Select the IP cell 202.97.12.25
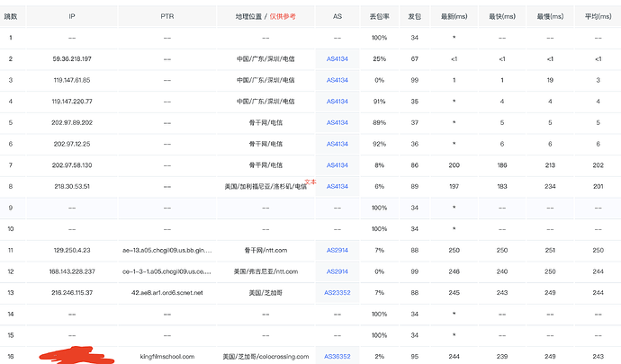 [72, 144]
